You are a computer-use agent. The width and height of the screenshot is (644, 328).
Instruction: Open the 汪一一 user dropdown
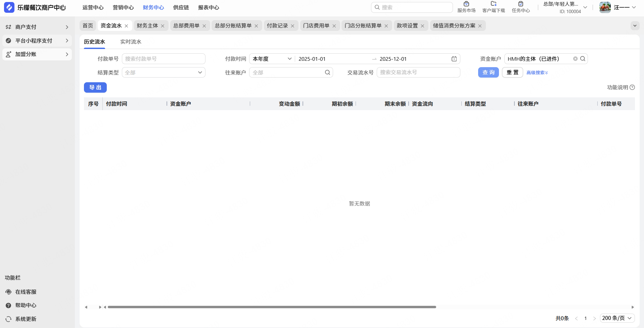625,7
